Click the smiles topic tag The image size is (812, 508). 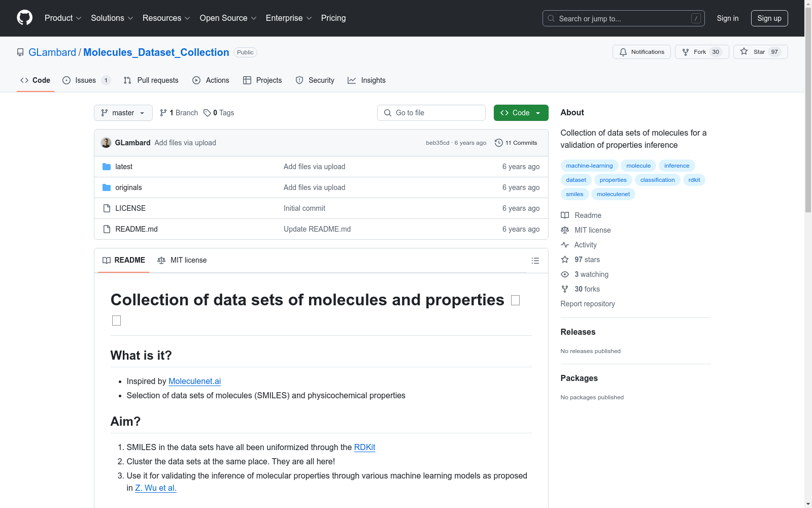tap(574, 194)
